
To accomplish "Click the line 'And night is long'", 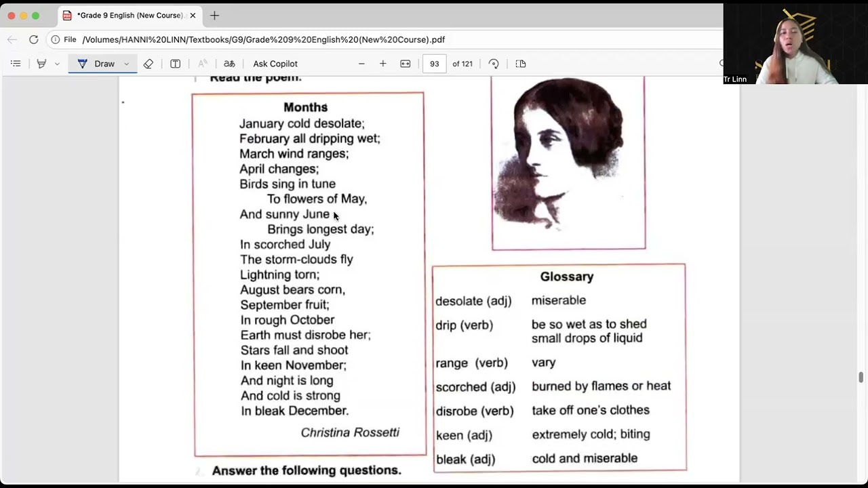I will pyautogui.click(x=287, y=380).
